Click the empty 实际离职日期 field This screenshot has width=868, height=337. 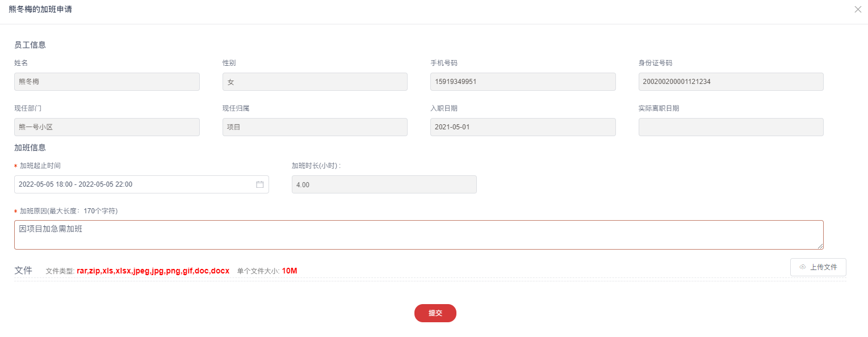[731, 127]
